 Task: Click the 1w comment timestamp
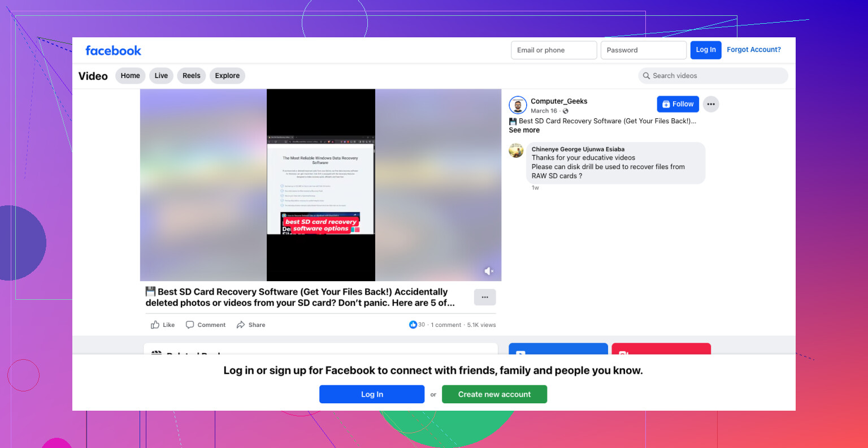535,188
